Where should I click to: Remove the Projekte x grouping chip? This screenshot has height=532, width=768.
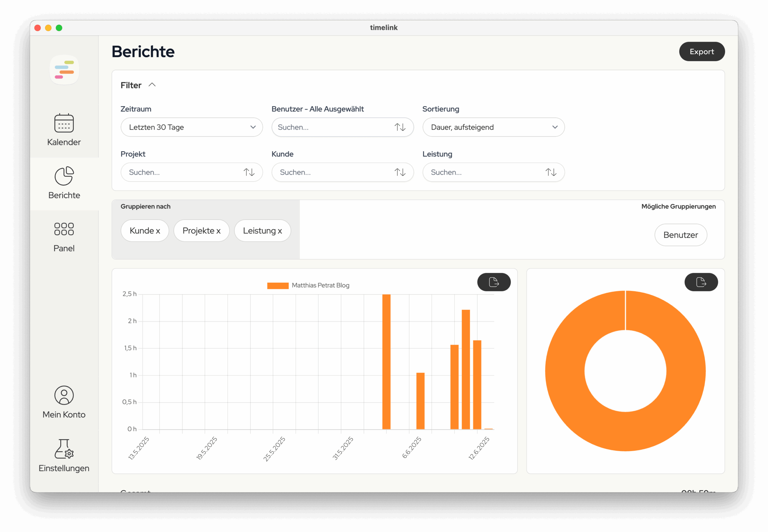201,230
